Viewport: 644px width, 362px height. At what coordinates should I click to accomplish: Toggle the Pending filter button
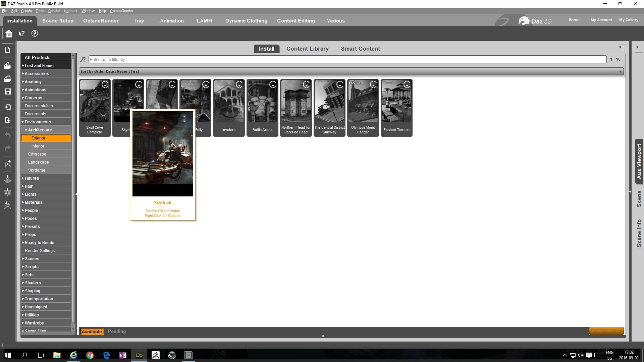coord(117,331)
